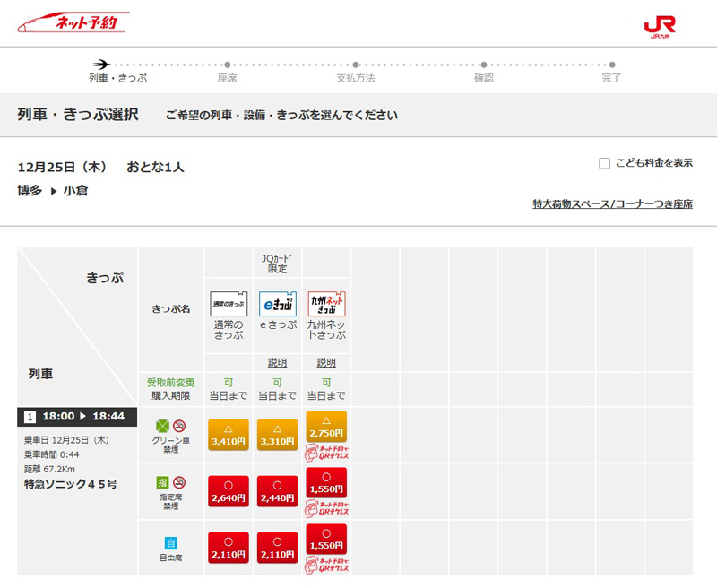Open 特大荷物スペース/コーナーつき座席 link
Screen dimensions: 717x588
[x=612, y=204]
